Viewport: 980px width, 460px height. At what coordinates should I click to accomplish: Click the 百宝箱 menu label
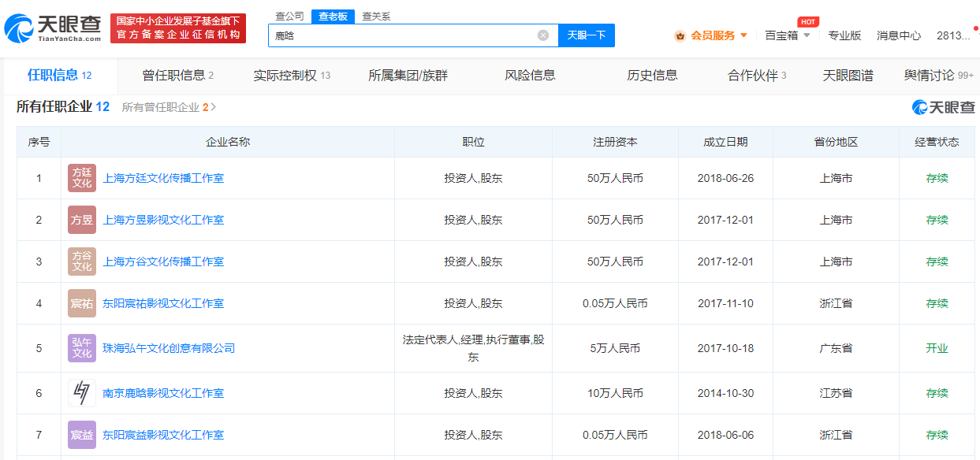point(781,35)
